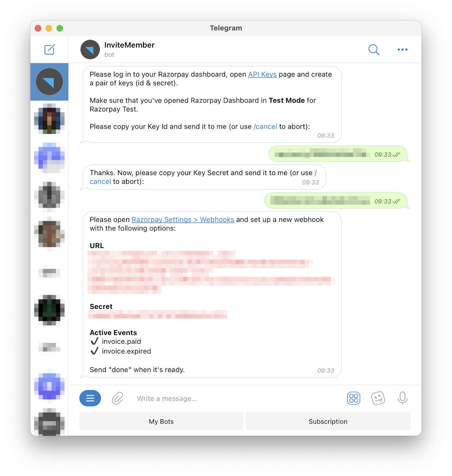Click the microphone voice message icon
Screen dimensions: 452x476
tap(402, 398)
